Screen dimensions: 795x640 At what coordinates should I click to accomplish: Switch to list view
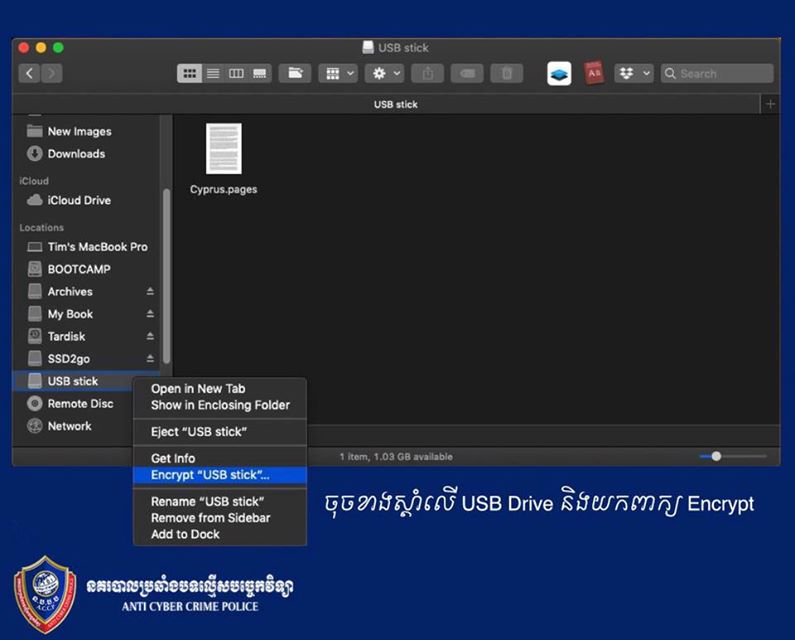click(x=213, y=74)
